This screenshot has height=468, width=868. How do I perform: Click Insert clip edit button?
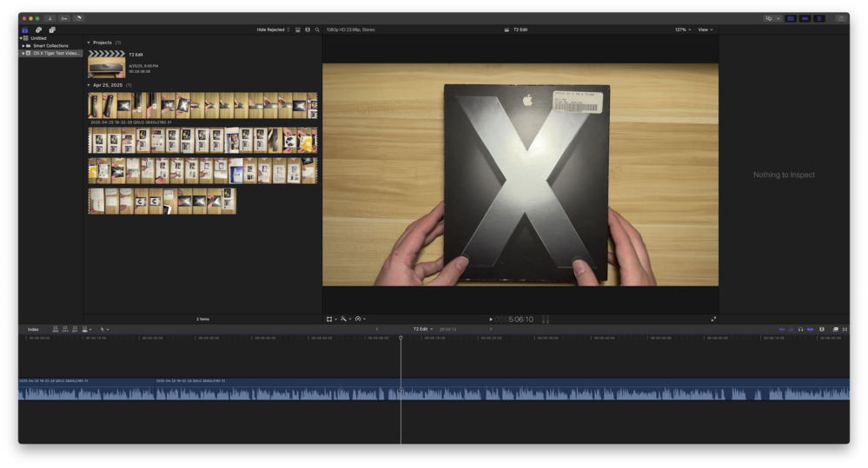(x=65, y=330)
